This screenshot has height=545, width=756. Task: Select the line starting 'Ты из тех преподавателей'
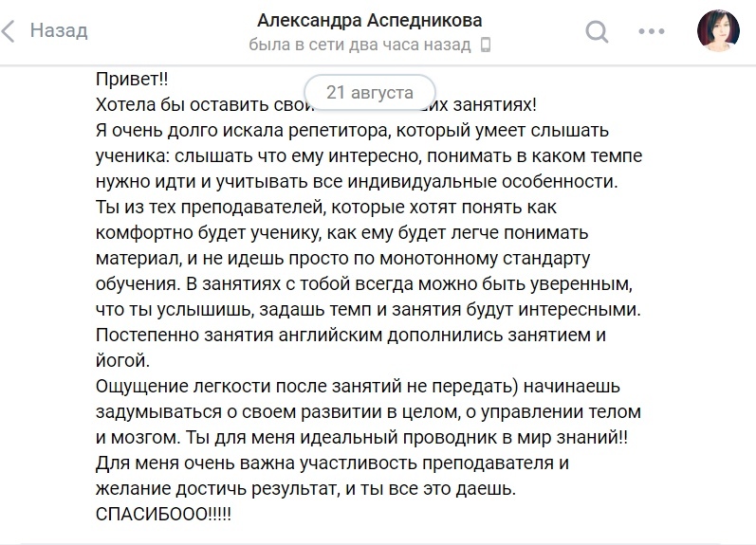click(326, 208)
